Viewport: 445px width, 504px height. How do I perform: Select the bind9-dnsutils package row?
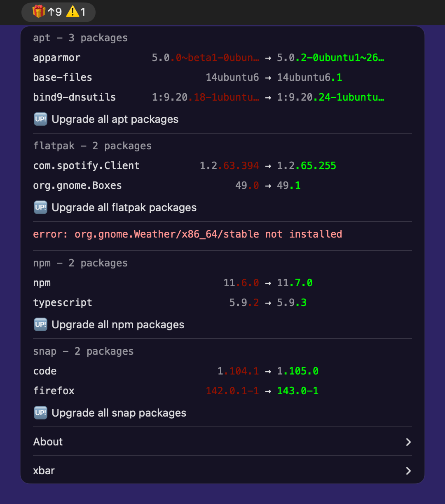click(x=222, y=97)
